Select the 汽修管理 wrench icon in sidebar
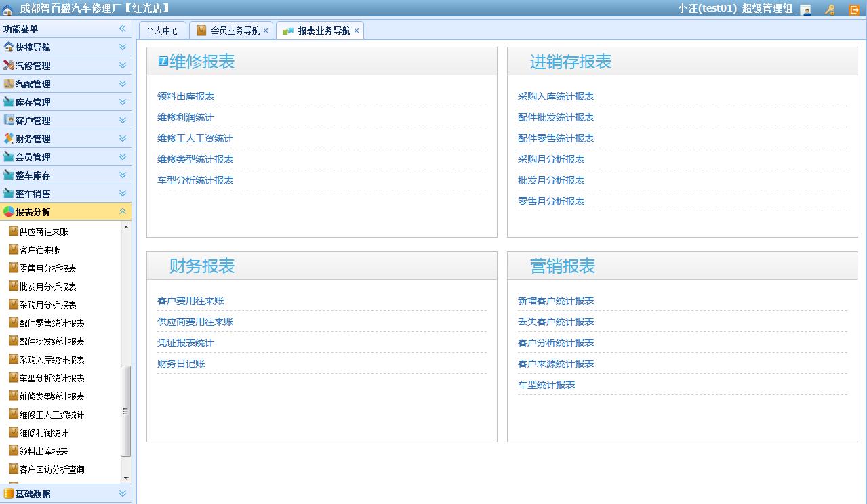The width and height of the screenshot is (867, 504). click(x=9, y=65)
